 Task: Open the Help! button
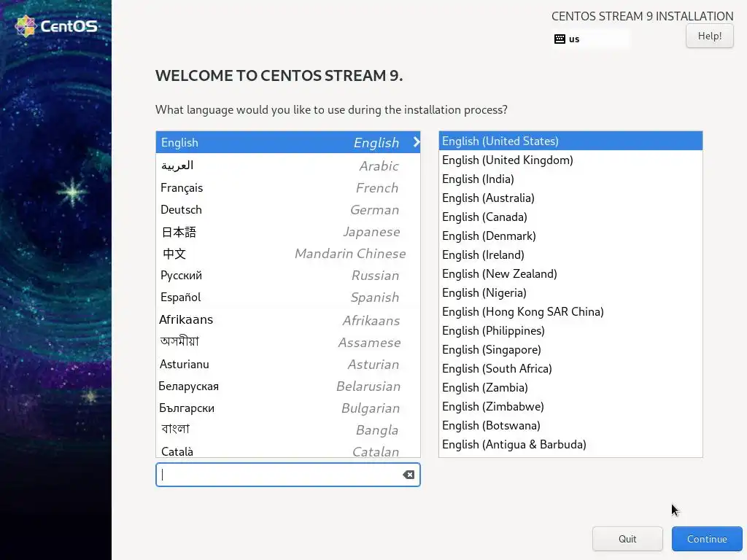[x=709, y=36]
